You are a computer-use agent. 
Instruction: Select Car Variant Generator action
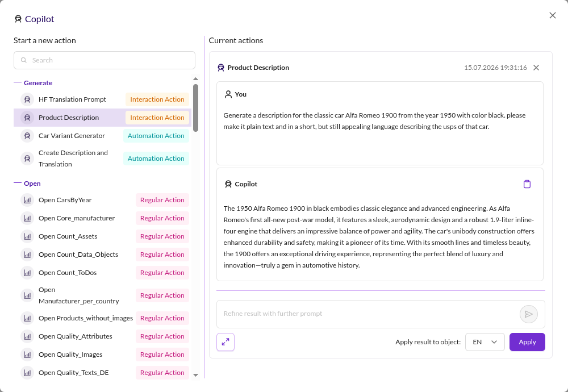coord(102,136)
